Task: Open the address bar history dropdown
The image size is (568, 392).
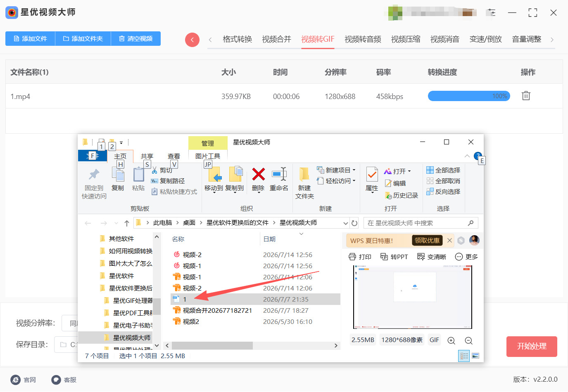Action: pos(346,223)
